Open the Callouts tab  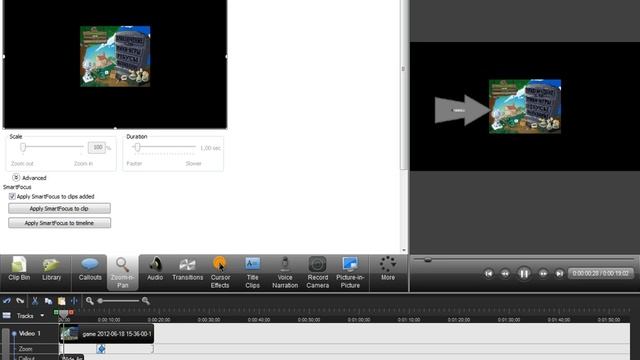(x=90, y=269)
